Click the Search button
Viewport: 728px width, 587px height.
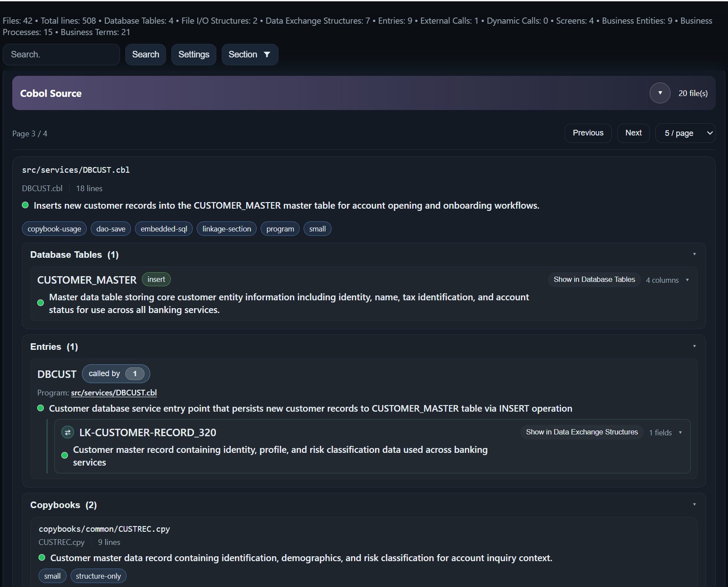(x=145, y=54)
